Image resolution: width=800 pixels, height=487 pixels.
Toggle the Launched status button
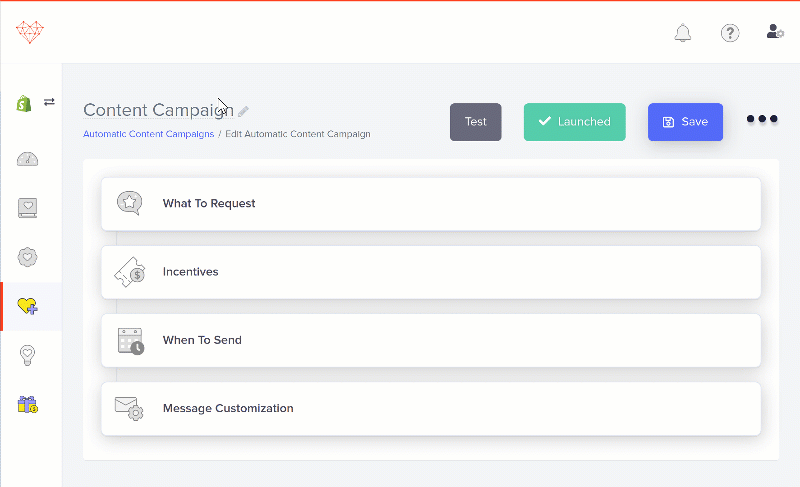(x=574, y=122)
